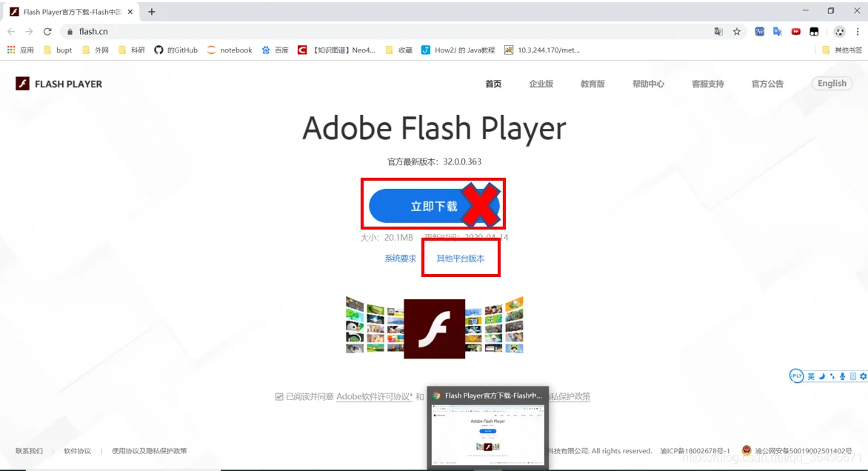The height and width of the screenshot is (471, 868).
Task: Open 官方公告 in the nav bar
Action: pyautogui.click(x=767, y=84)
